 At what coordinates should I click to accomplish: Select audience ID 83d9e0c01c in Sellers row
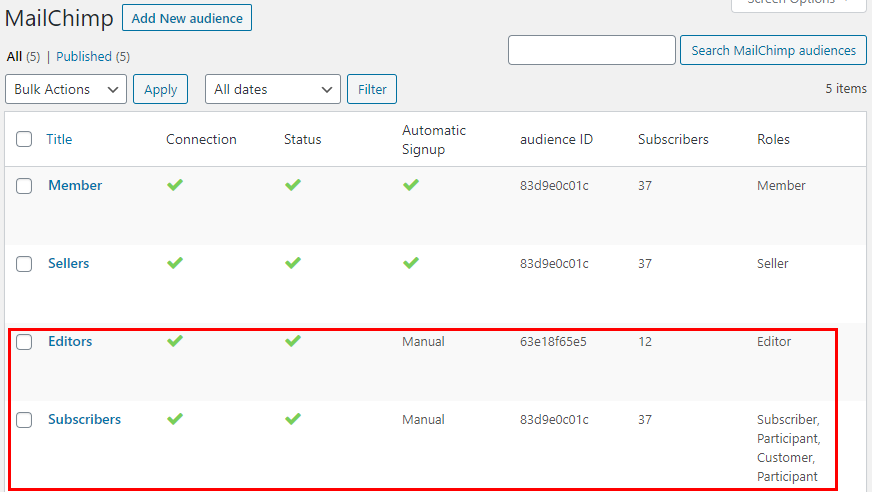[x=554, y=264]
